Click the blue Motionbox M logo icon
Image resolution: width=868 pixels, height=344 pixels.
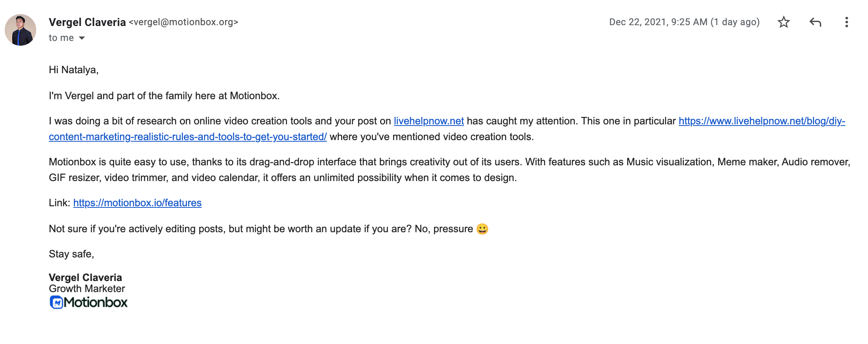pyautogui.click(x=56, y=302)
